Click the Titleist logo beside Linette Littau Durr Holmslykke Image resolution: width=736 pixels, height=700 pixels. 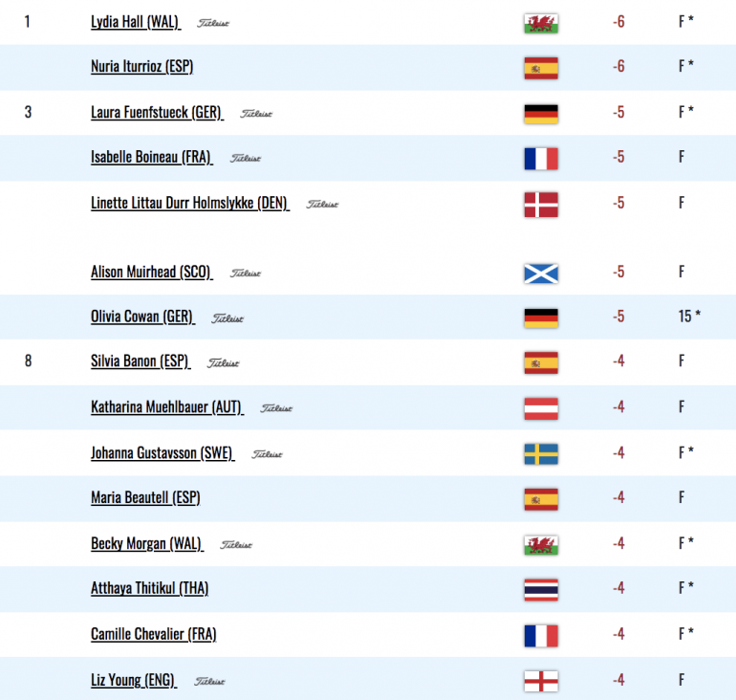(x=322, y=205)
